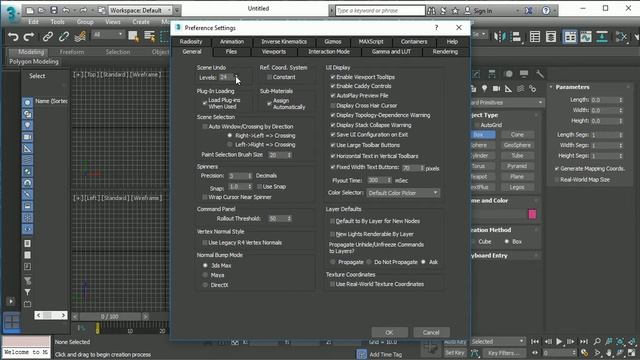Click the search binoculars icon
Screen dimensions: 640x360
431,11
